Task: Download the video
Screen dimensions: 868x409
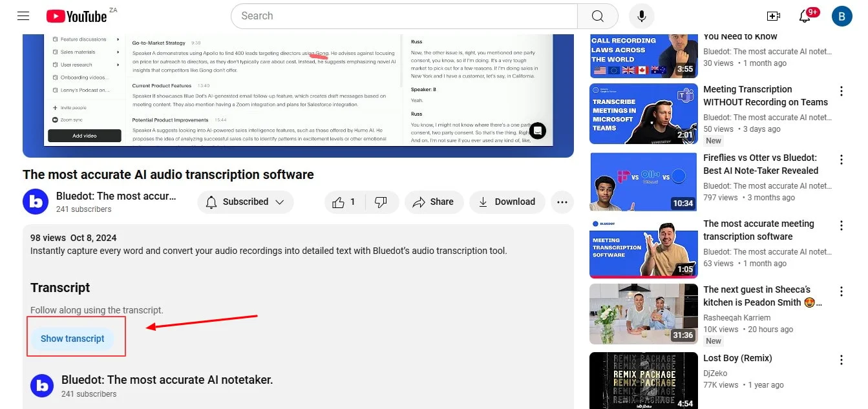Action: tap(507, 202)
